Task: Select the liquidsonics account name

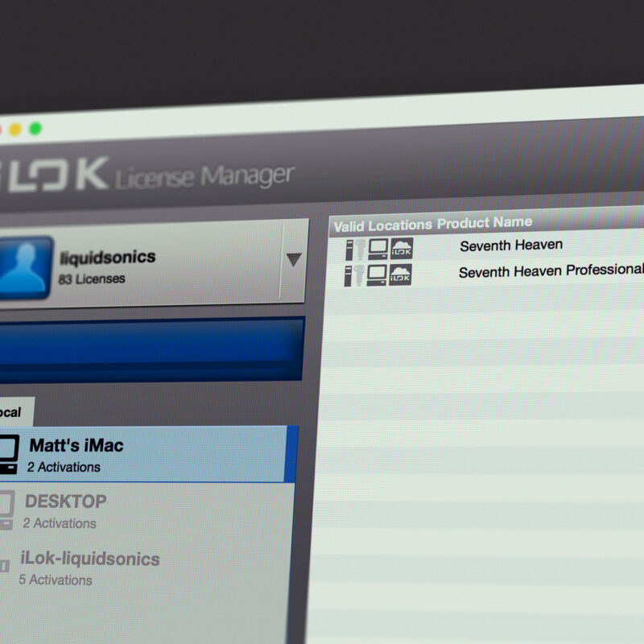Action: 108,257
